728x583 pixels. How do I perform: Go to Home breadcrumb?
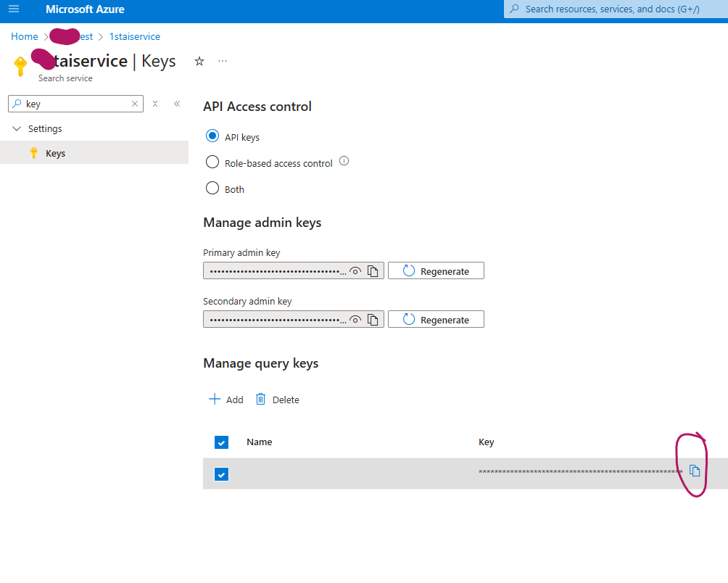[25, 36]
